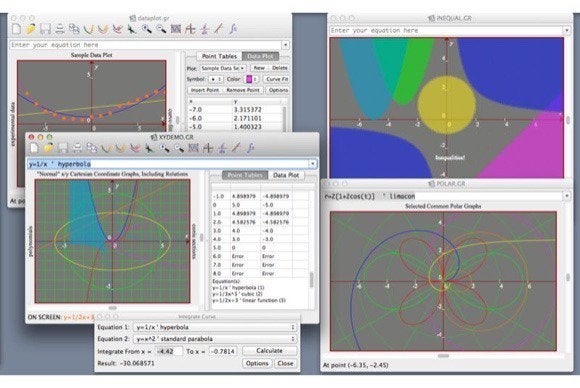The width and height of the screenshot is (580, 388).
Task: Select Data Plot tab in dataplot.gr
Action: [x=260, y=56]
